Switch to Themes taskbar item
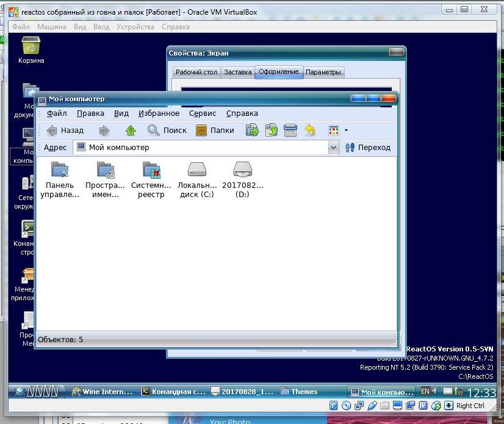 tap(299, 392)
